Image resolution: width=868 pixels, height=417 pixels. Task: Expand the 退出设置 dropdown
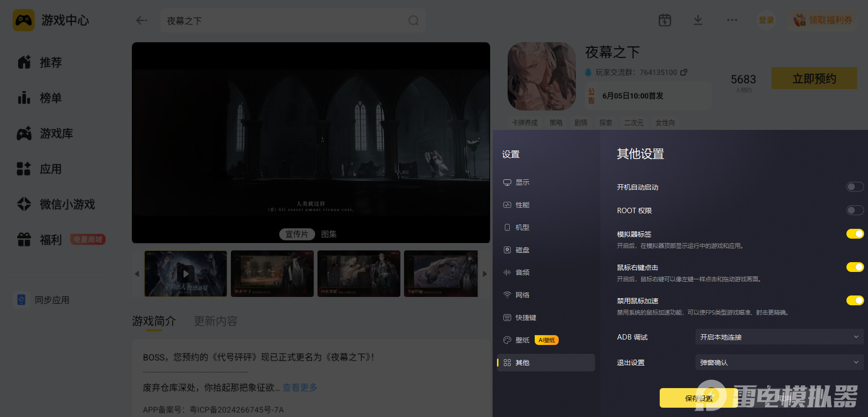pos(779,362)
